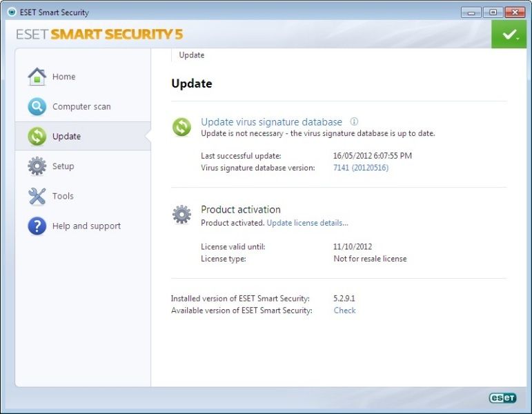Image resolution: width=532 pixels, height=414 pixels.
Task: Click the green Update arrows sidebar icon
Action: (x=37, y=137)
